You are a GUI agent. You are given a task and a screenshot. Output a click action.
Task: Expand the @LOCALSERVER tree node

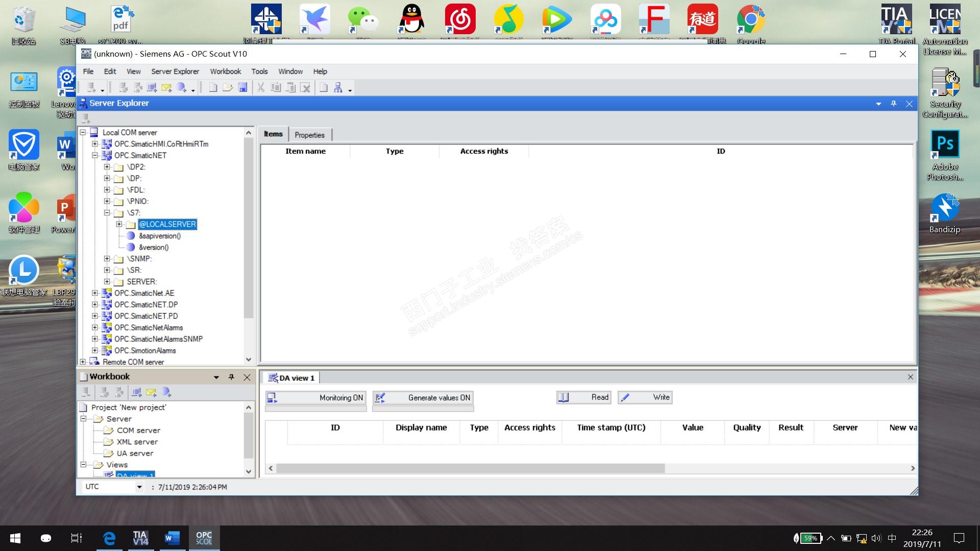pyautogui.click(x=119, y=224)
